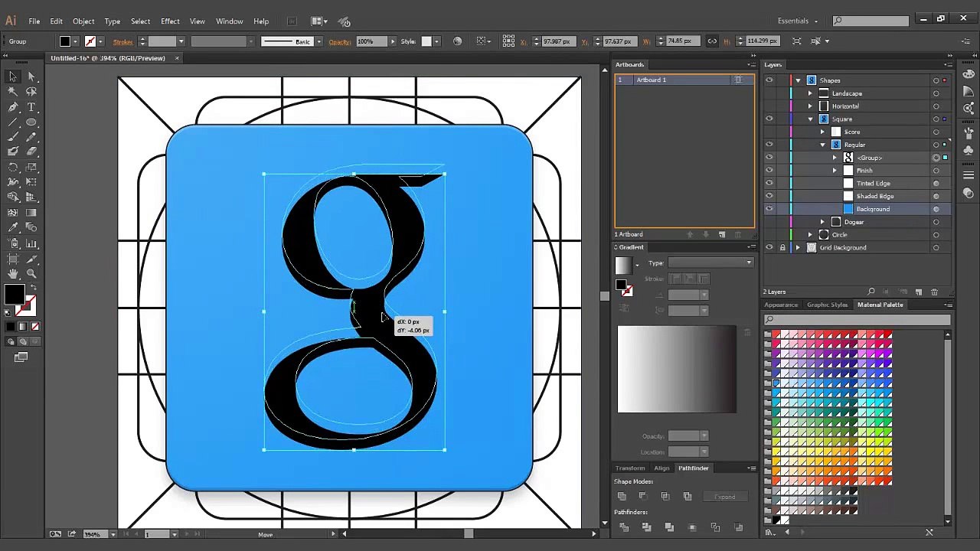The height and width of the screenshot is (551, 980).
Task: Click the Expand button in Pathfinder
Action: pyautogui.click(x=724, y=497)
